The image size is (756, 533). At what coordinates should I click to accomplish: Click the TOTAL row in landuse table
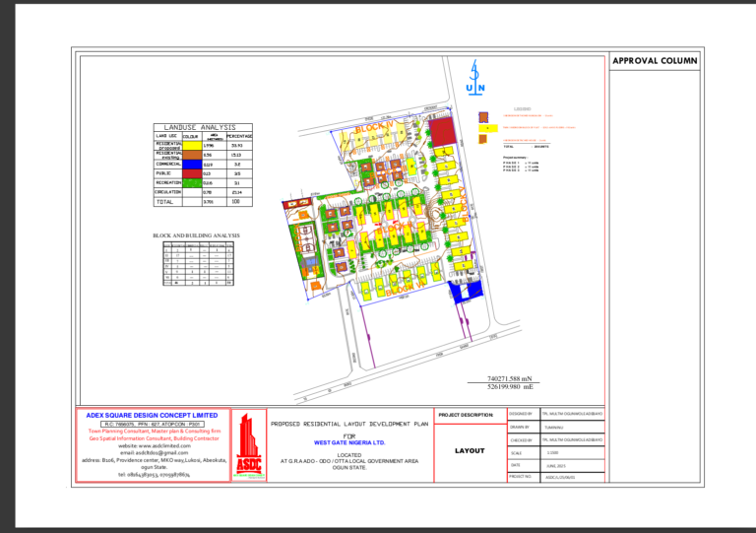pyautogui.click(x=165, y=201)
